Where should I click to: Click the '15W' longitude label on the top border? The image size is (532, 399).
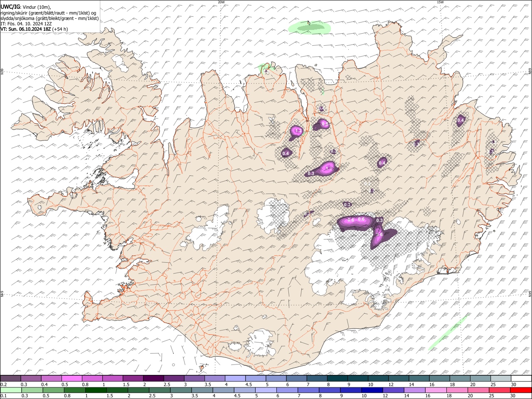(440, 2)
